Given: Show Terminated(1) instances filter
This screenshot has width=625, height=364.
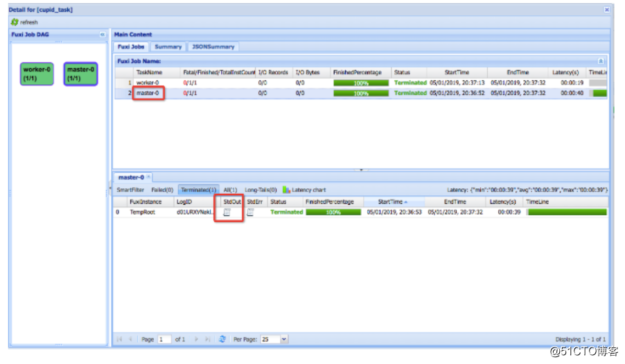Looking at the screenshot, I should [198, 190].
